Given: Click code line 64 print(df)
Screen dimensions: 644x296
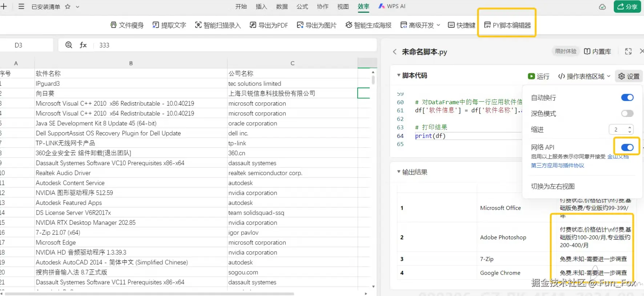Looking at the screenshot, I should tap(430, 136).
